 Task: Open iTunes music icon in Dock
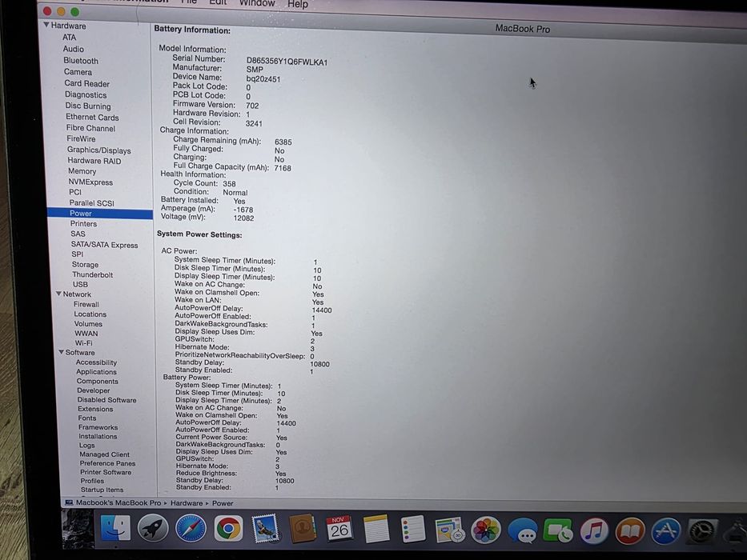pos(594,531)
